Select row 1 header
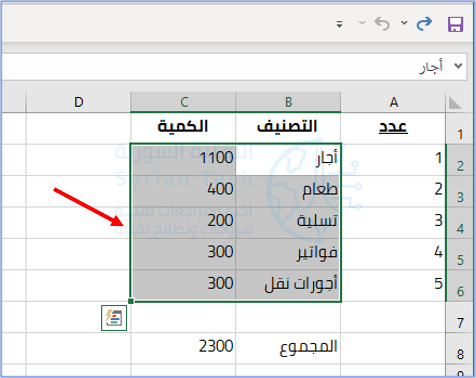The width and height of the screenshot is (476, 378). [x=460, y=129]
